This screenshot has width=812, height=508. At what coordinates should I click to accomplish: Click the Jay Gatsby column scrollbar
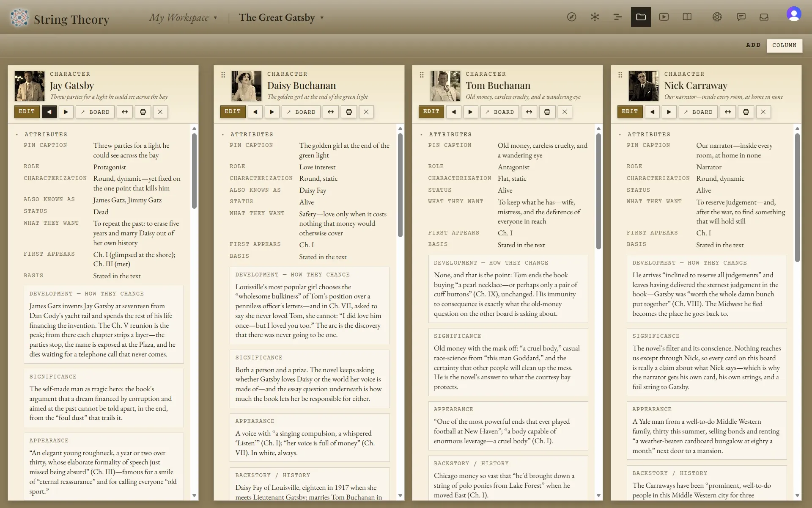(x=195, y=171)
